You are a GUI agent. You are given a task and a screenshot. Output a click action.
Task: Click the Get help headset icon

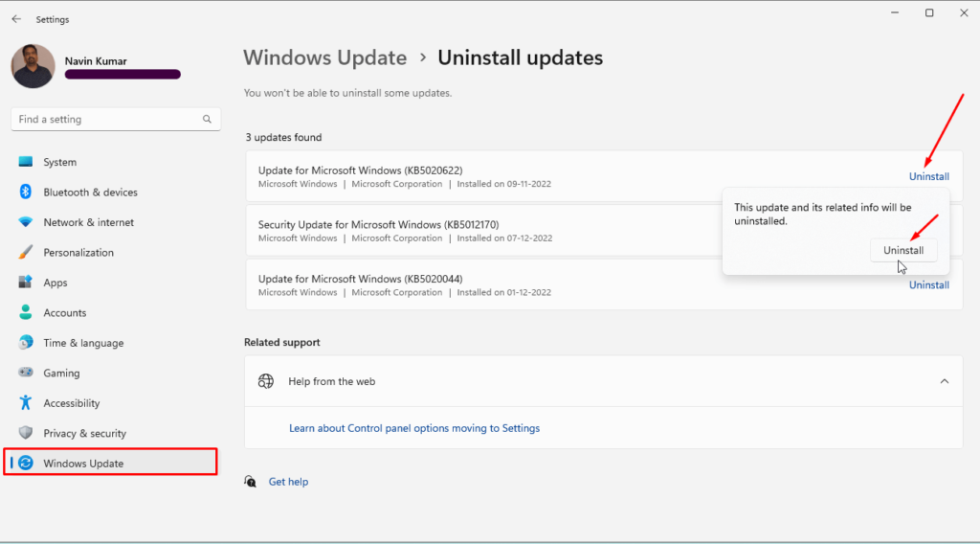pos(250,482)
